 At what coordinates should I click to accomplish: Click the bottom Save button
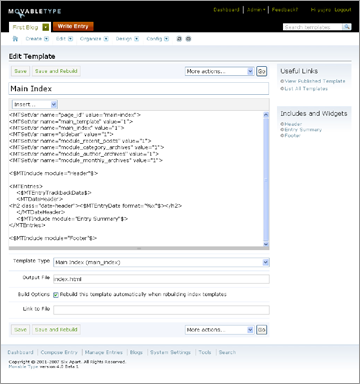point(20,330)
